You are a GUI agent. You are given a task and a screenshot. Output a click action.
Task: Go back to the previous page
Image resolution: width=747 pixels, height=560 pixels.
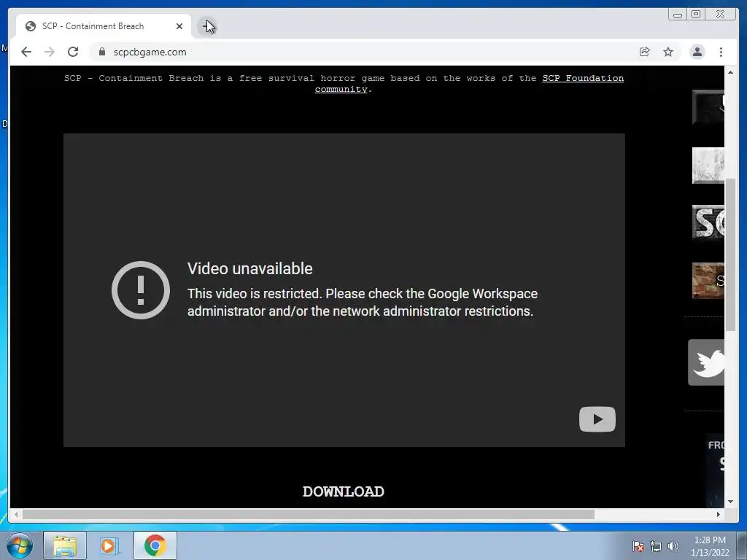click(x=26, y=52)
